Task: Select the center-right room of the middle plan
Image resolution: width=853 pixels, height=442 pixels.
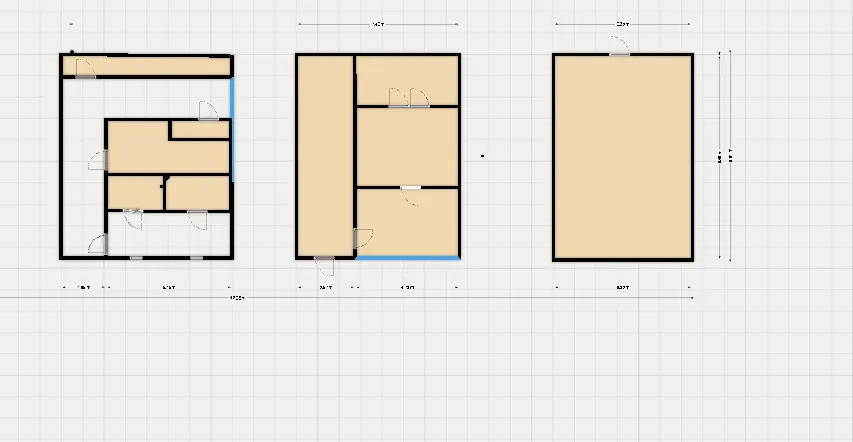Action: pos(407,146)
